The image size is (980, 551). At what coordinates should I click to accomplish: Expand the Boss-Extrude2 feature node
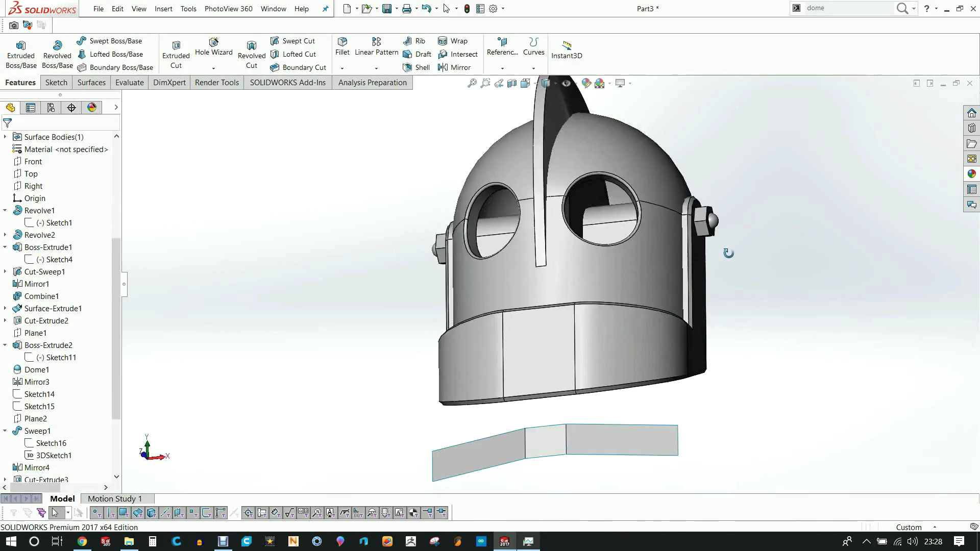(5, 345)
